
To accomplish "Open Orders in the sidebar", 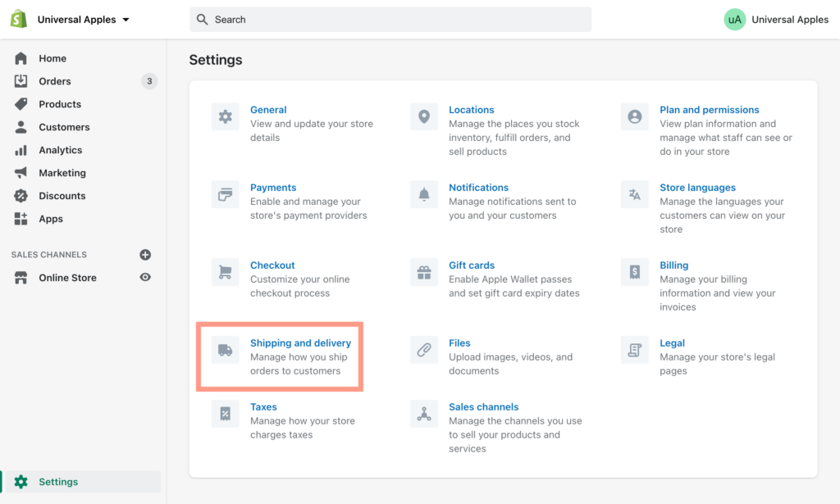I will pos(55,81).
